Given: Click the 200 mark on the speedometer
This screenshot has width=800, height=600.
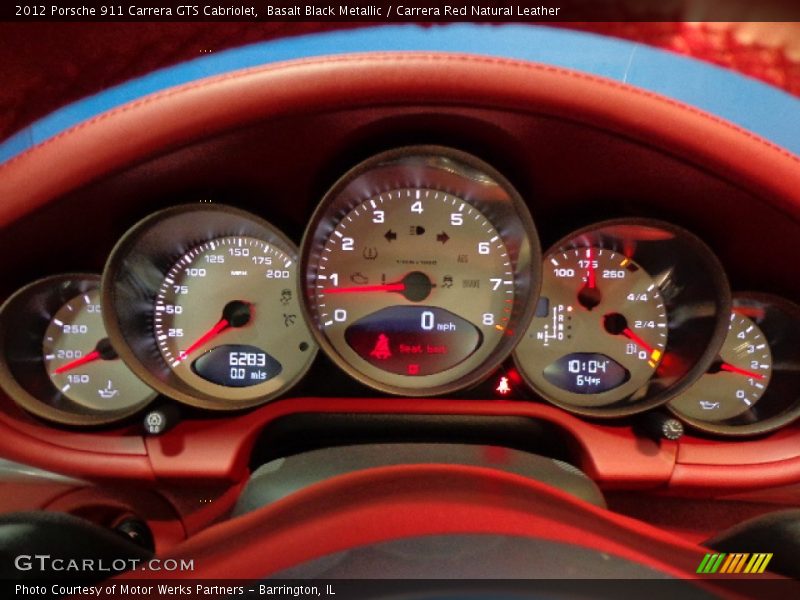Looking at the screenshot, I should tap(278, 274).
